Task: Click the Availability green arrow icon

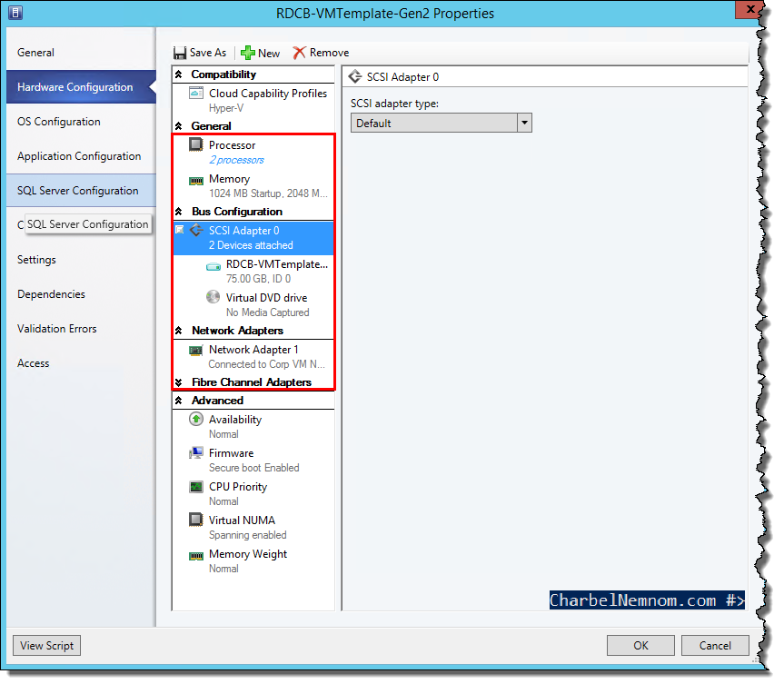Action: [x=196, y=419]
